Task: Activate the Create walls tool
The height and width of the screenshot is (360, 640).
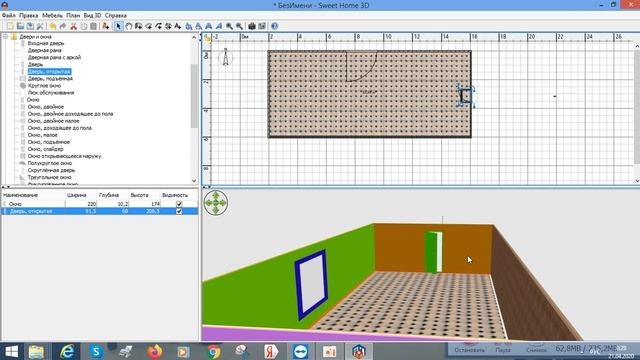Action: [138, 26]
